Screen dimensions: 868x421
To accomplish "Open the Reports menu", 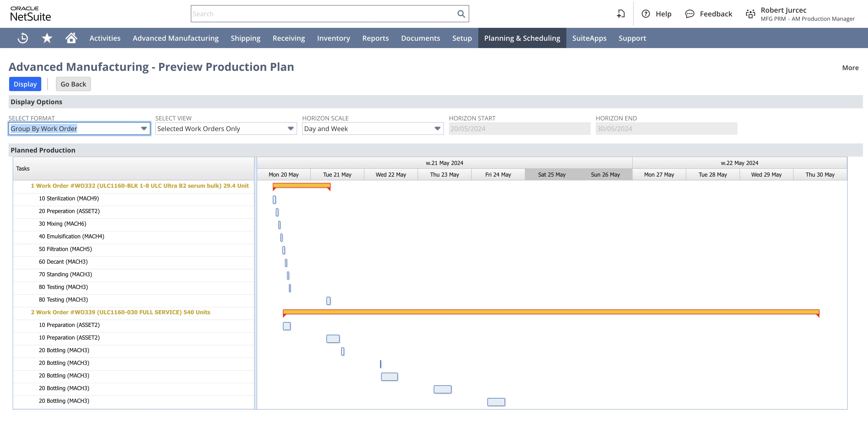I will pyautogui.click(x=375, y=38).
